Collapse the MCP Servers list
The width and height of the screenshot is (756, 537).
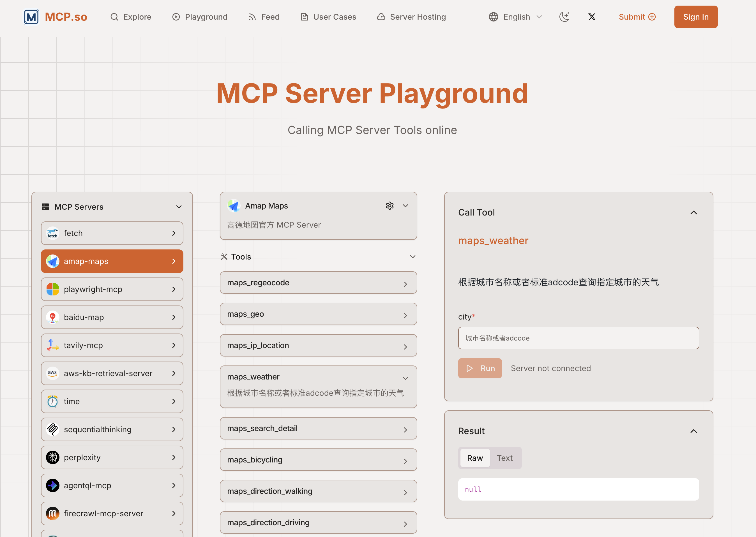pyautogui.click(x=179, y=207)
